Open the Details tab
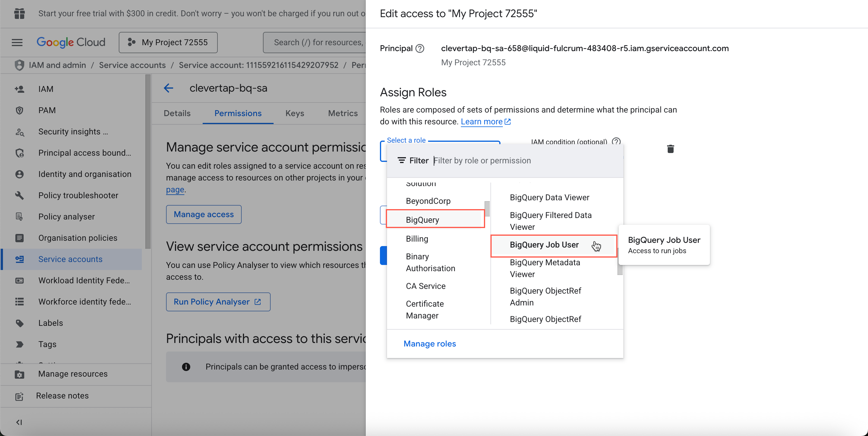 point(177,113)
